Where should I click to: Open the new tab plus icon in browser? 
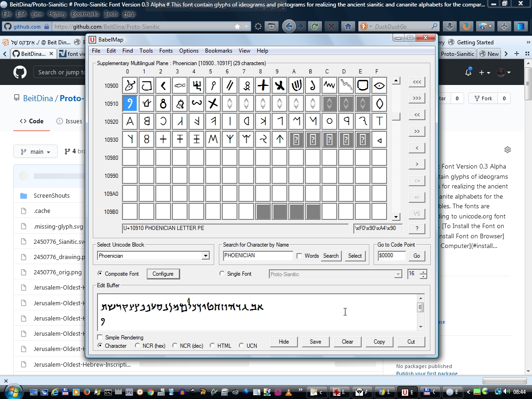[516, 54]
